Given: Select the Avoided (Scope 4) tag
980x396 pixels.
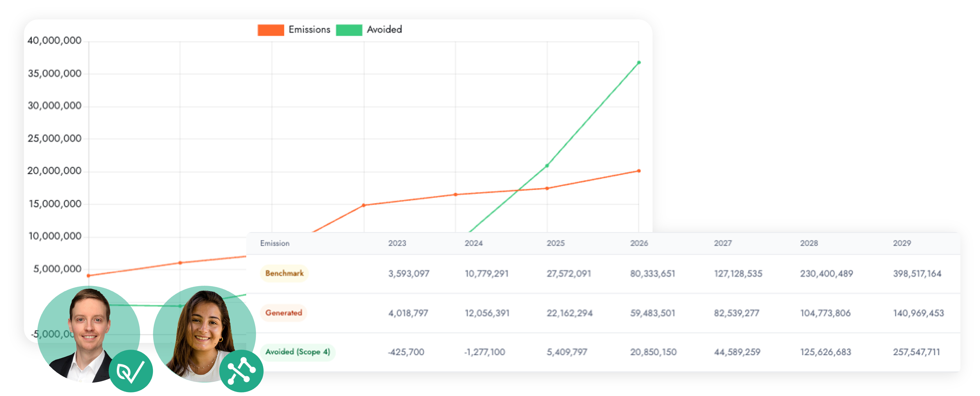Looking at the screenshot, I should click(297, 352).
